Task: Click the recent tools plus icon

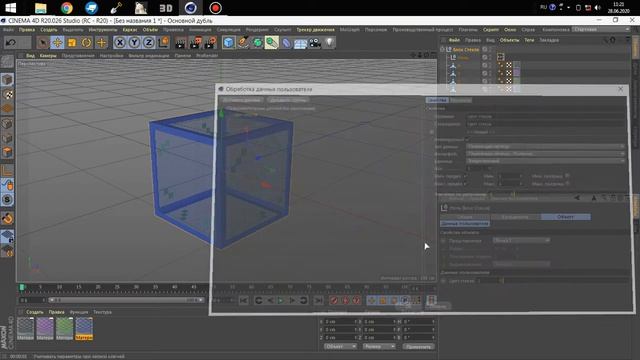Action: pyautogui.click(x=101, y=42)
